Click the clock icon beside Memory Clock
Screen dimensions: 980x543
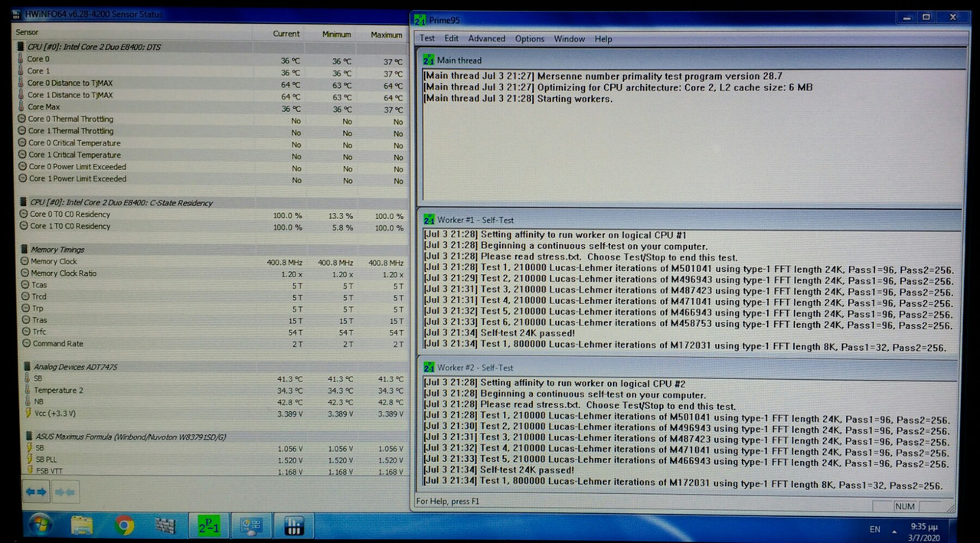click(24, 262)
